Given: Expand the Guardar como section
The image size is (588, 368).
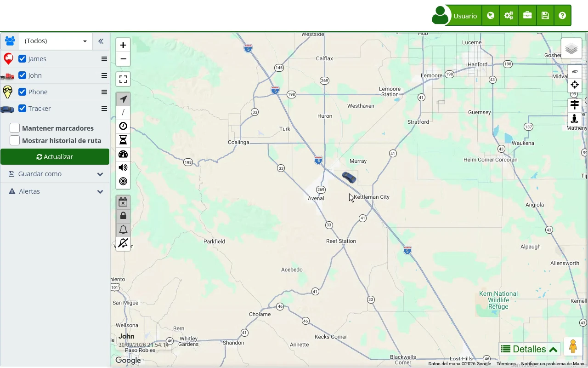Looking at the screenshot, I should (x=55, y=174).
